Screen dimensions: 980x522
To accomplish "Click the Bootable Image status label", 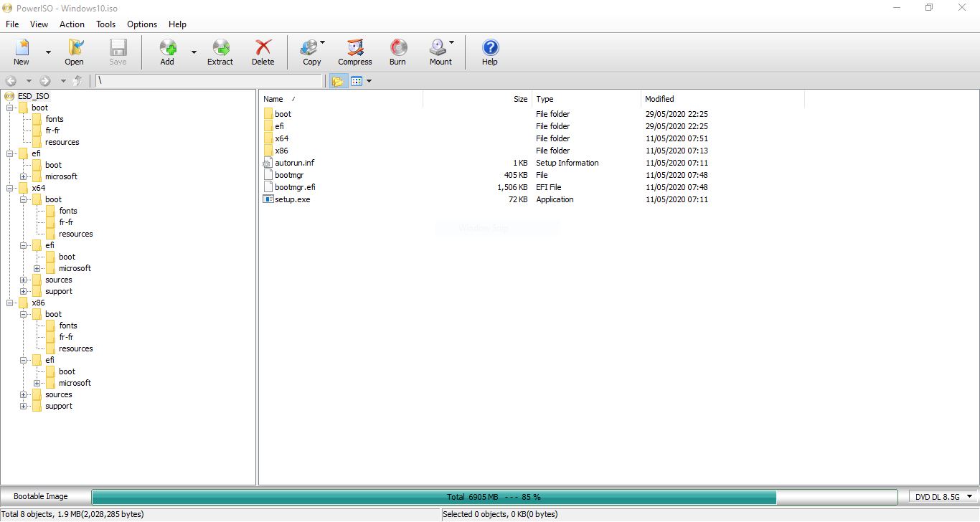I will coord(41,496).
